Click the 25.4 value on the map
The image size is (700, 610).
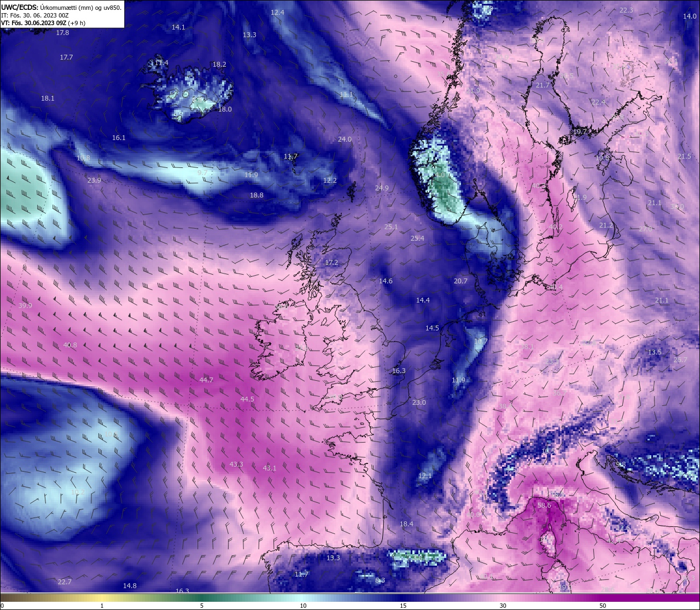[x=417, y=239]
